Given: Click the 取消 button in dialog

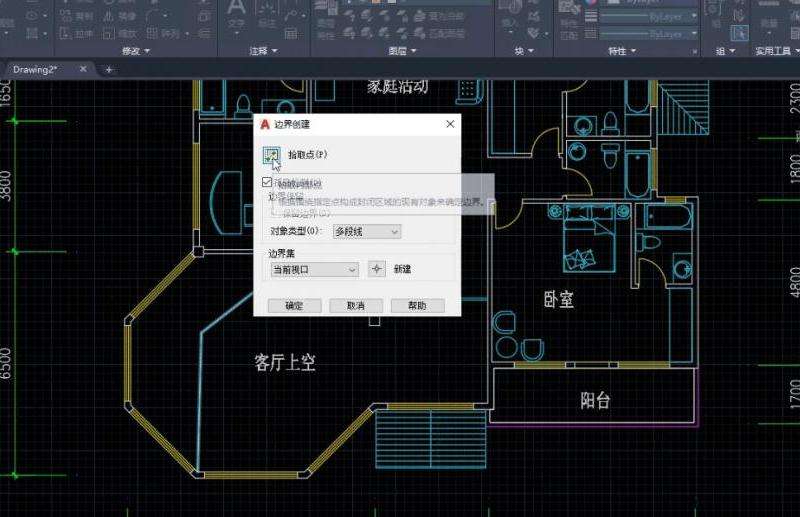Looking at the screenshot, I should click(356, 306).
